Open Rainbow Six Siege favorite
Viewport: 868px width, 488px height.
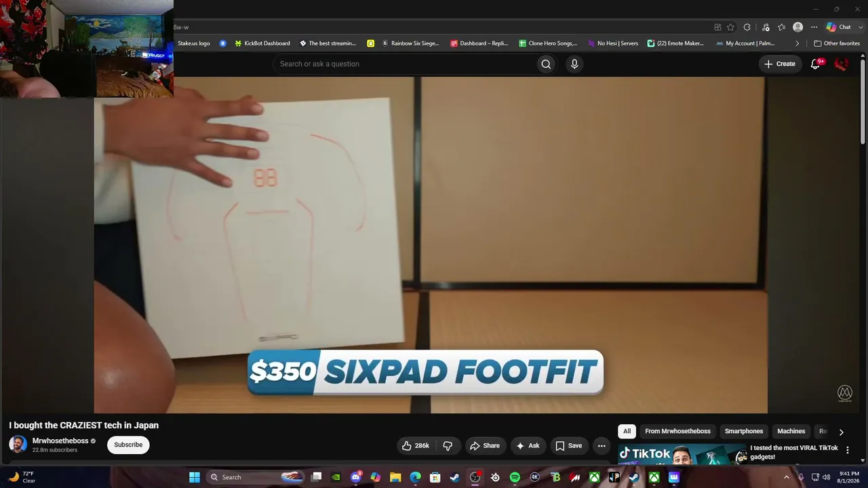pyautogui.click(x=410, y=43)
